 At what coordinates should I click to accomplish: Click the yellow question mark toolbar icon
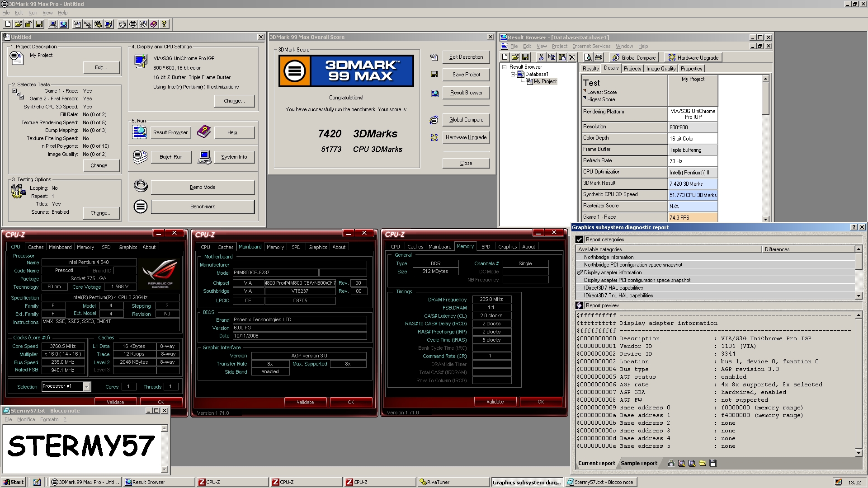pos(164,24)
